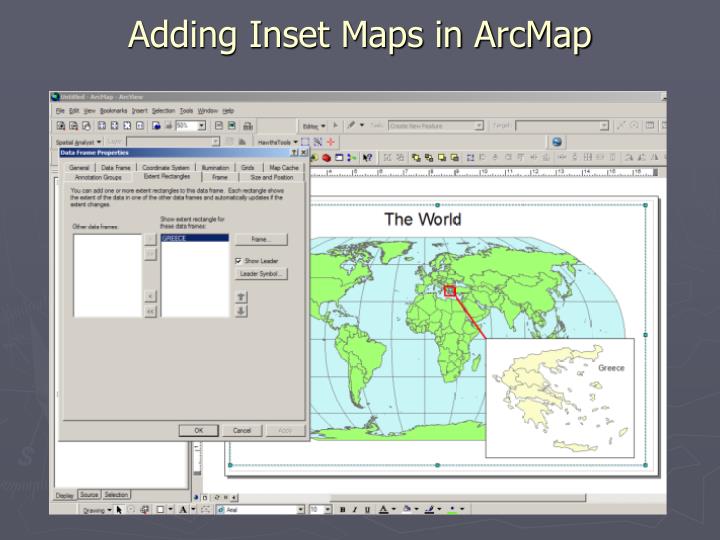Click the dialog's question mark help button

pyautogui.click(x=295, y=153)
